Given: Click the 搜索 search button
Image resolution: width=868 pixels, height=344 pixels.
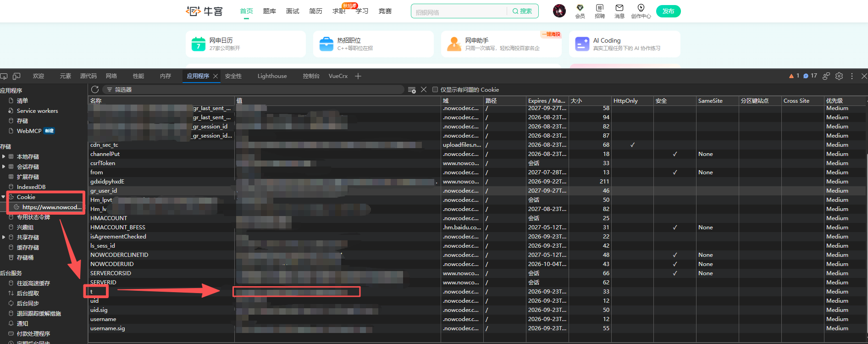Looking at the screenshot, I should (x=522, y=11).
